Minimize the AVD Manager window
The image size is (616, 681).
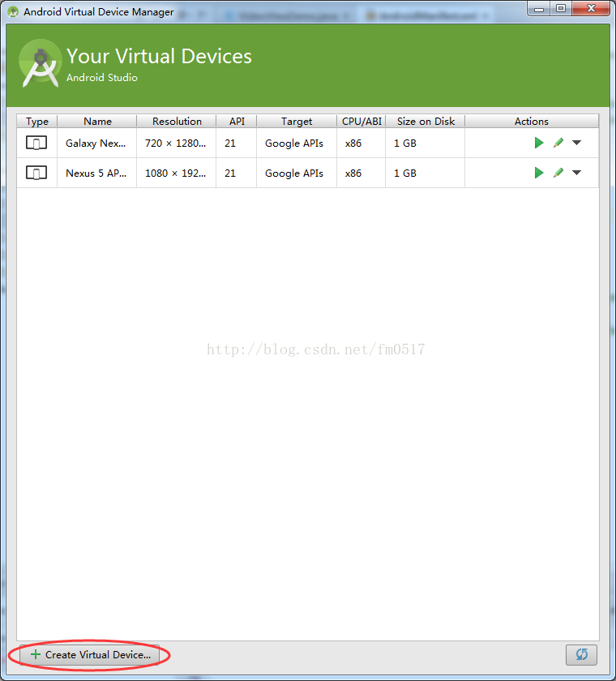(539, 9)
